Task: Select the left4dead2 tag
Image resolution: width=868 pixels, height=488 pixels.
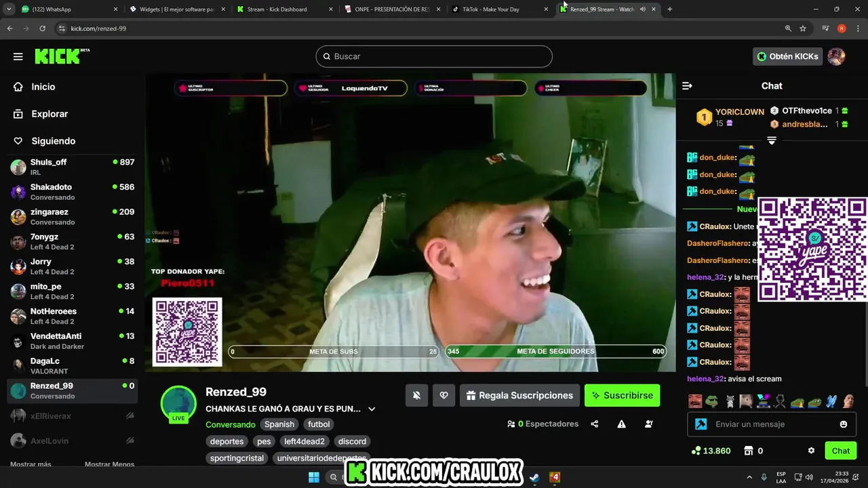Action: tap(304, 441)
